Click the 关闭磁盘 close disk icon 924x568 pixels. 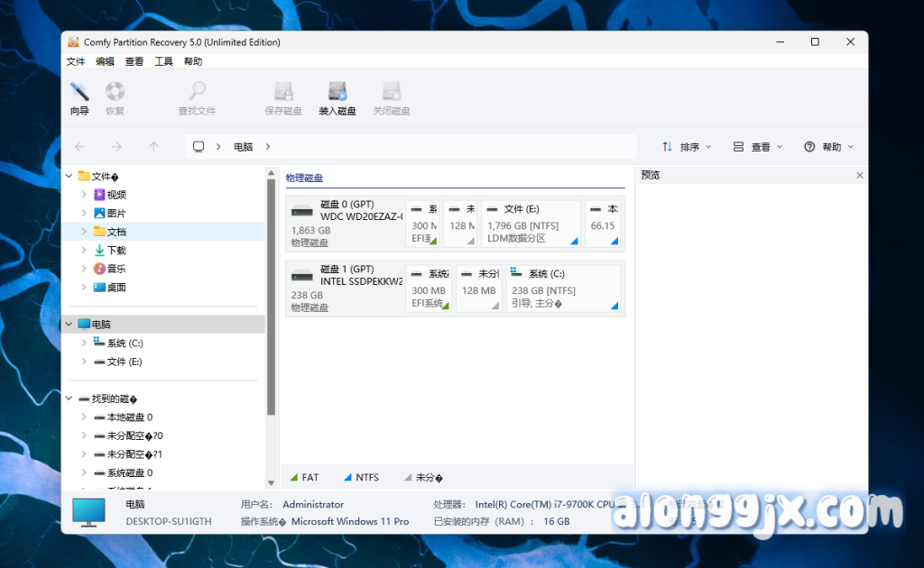point(392,98)
